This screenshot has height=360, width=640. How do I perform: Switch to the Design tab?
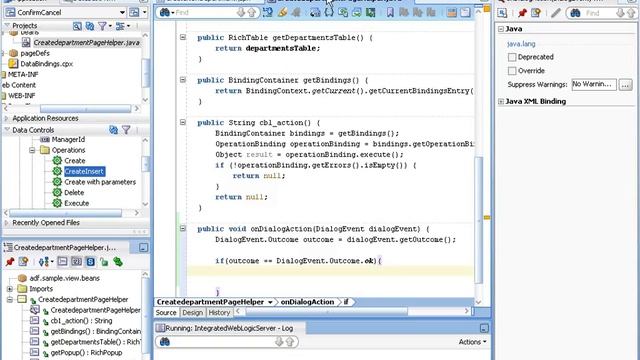(192, 313)
